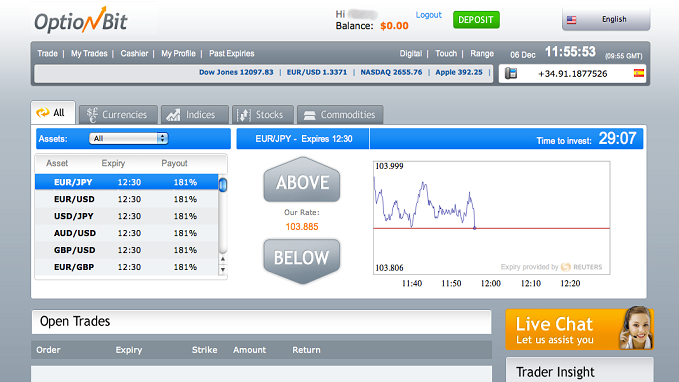Click the Logout link

click(428, 15)
